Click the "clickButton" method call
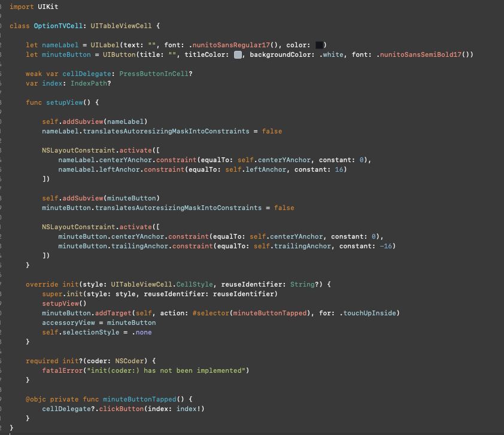 pos(121,409)
